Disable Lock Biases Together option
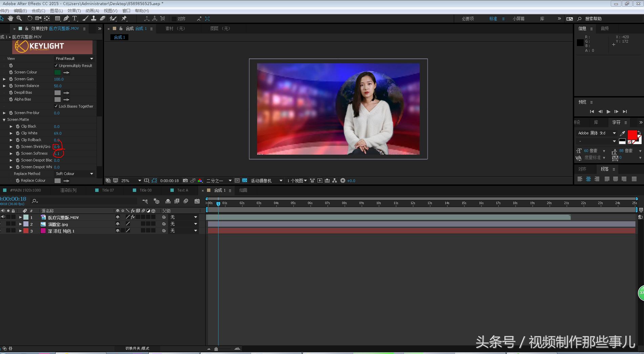644x354 pixels. [56, 106]
